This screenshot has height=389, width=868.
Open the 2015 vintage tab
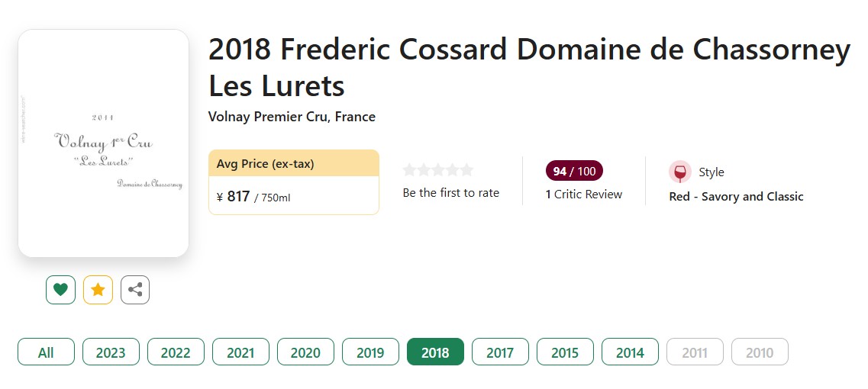(565, 352)
